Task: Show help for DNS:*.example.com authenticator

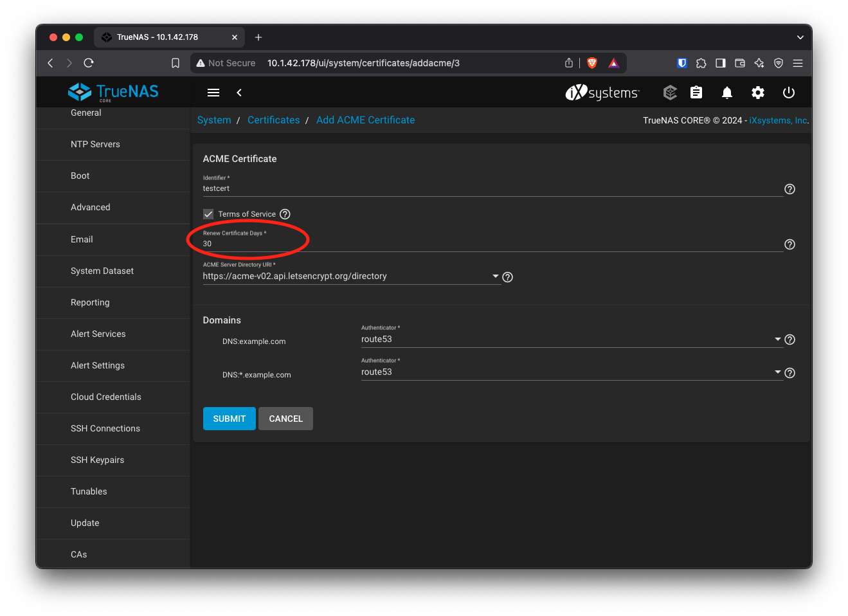Action: click(790, 373)
